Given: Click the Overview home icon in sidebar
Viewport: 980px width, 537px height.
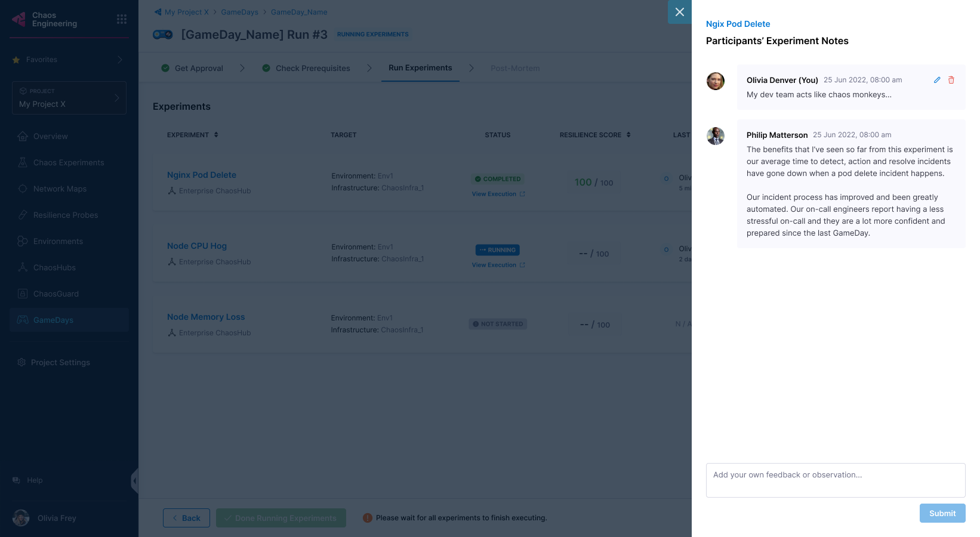Looking at the screenshot, I should click(x=23, y=136).
